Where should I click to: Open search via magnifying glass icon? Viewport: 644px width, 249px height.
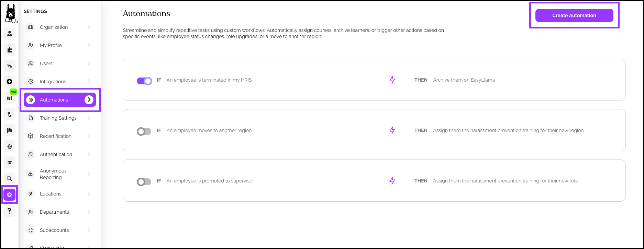coord(10,178)
